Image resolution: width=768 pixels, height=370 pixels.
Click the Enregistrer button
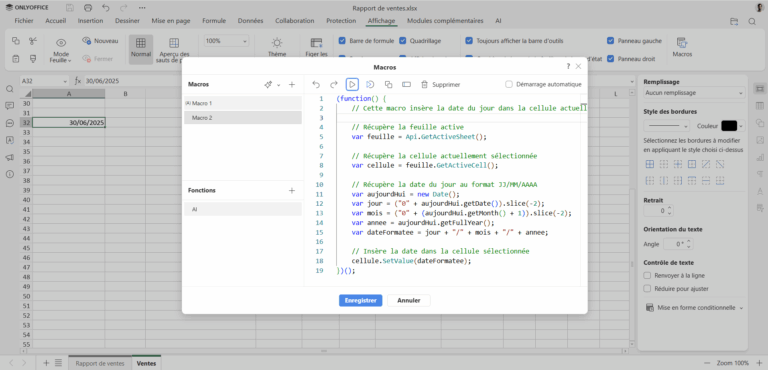click(360, 300)
